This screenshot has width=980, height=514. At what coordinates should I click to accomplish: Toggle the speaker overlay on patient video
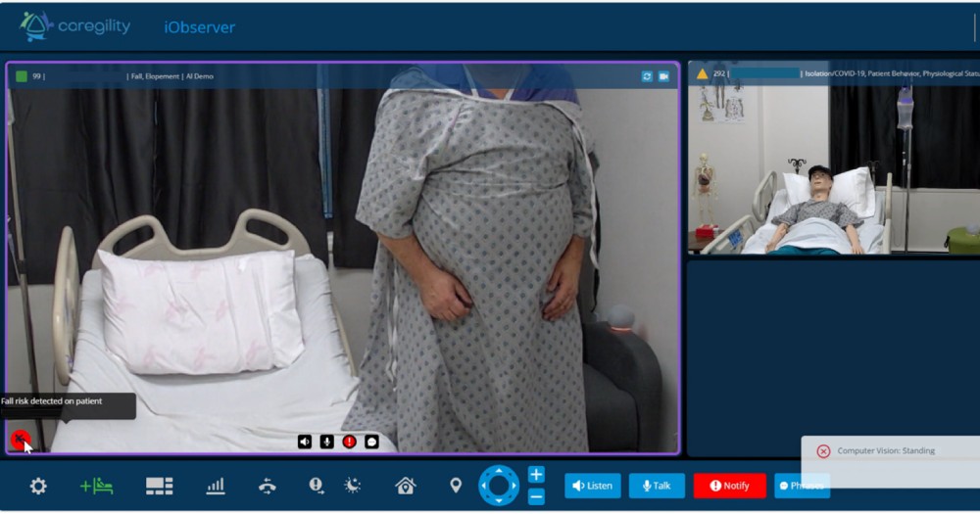point(305,442)
